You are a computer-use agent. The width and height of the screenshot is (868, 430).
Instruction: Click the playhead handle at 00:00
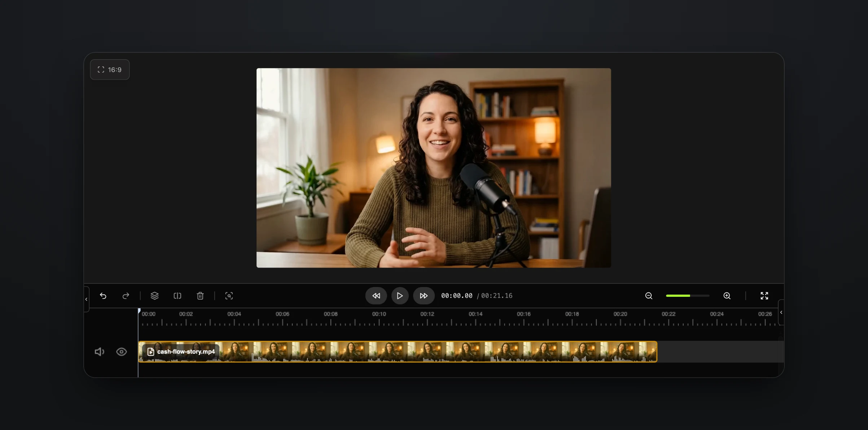click(139, 311)
